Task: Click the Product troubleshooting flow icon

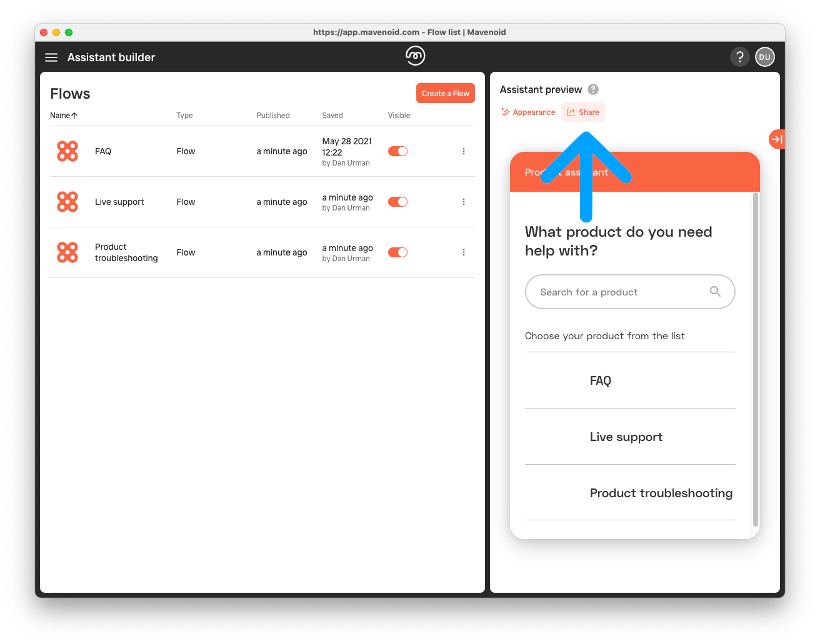Action: [x=67, y=252]
